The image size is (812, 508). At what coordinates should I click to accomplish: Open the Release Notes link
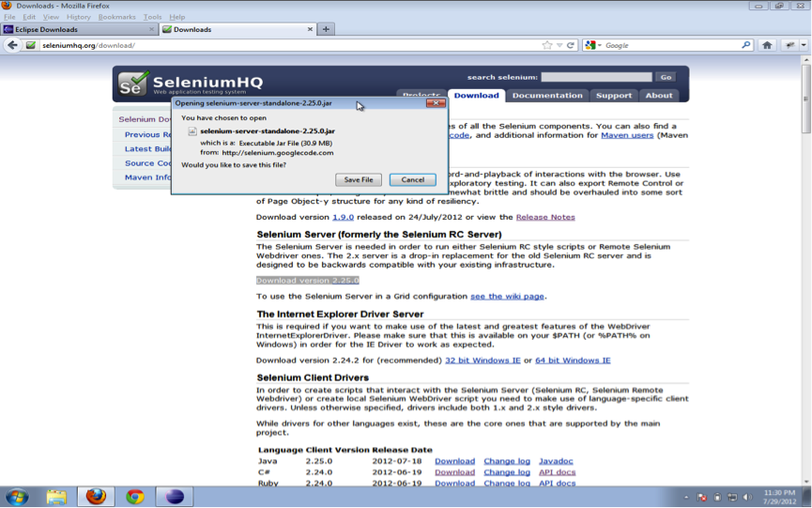[x=545, y=217]
